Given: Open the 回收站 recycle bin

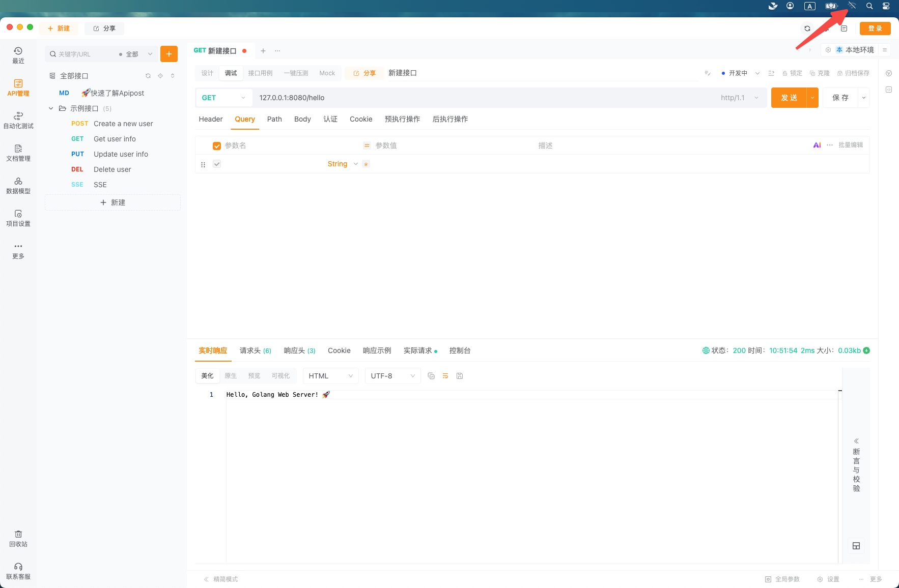Looking at the screenshot, I should click(x=18, y=538).
